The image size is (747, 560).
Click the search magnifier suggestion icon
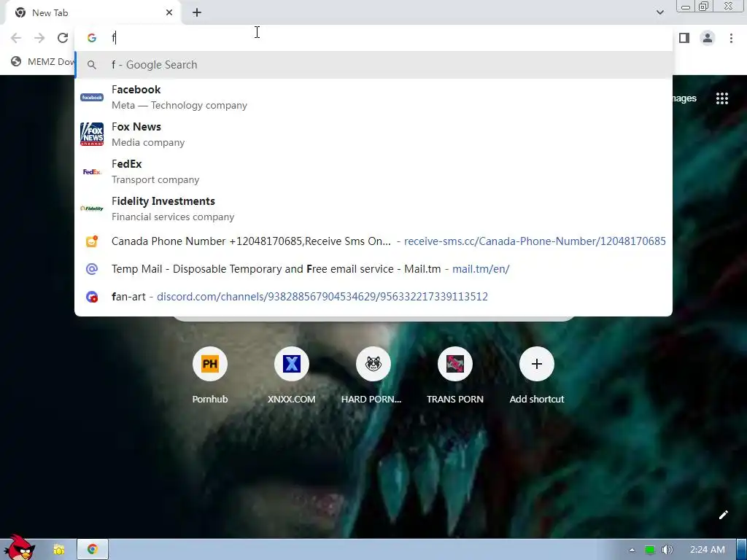92,65
